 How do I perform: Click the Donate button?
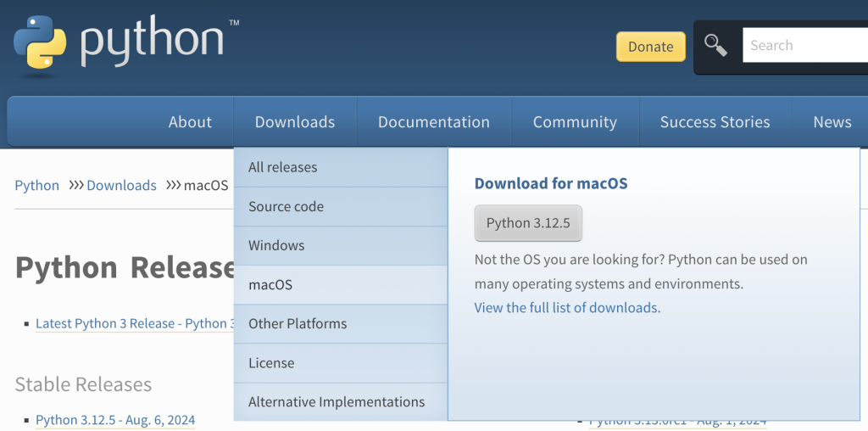pos(650,47)
